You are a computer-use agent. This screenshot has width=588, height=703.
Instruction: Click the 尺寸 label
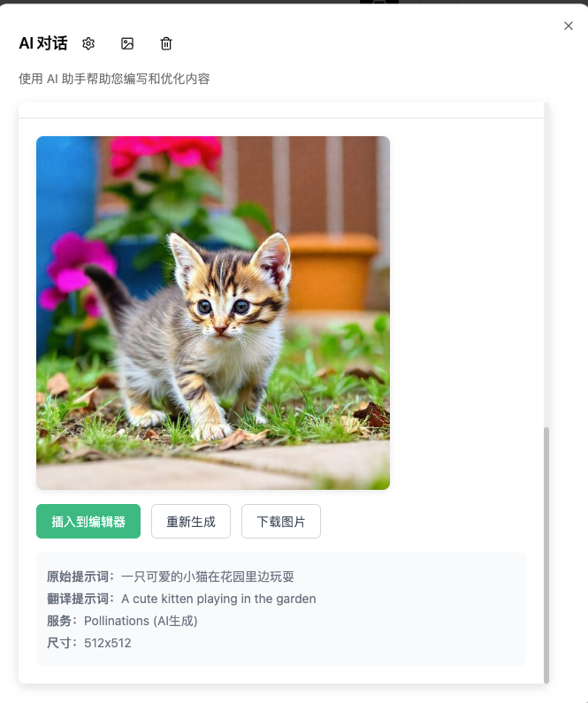[x=59, y=643]
